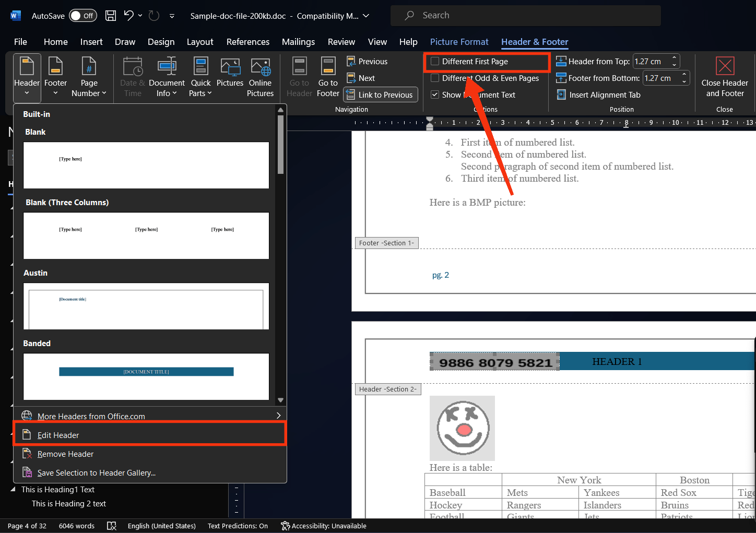This screenshot has height=533, width=756.
Task: Open spelling and proofing status icon
Action: point(111,526)
